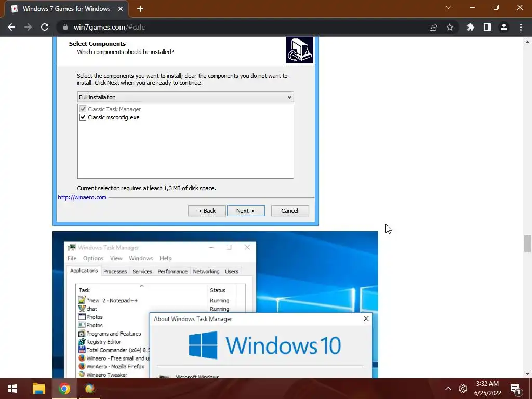Image resolution: width=532 pixels, height=399 pixels.
Task: Open the settings gear in tray
Action: (x=463, y=389)
